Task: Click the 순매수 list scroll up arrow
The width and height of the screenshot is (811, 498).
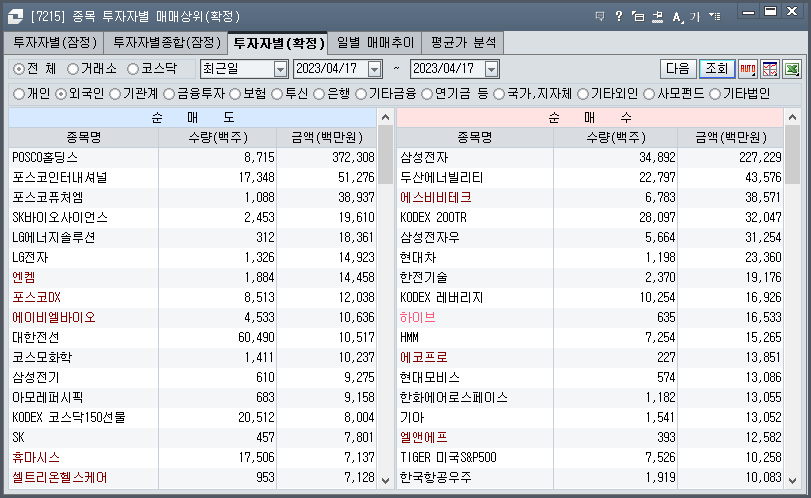Action: (x=792, y=117)
